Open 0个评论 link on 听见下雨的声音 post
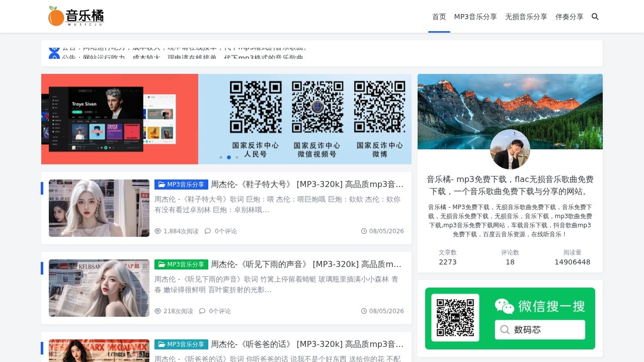The height and width of the screenshot is (362, 644). (x=220, y=311)
